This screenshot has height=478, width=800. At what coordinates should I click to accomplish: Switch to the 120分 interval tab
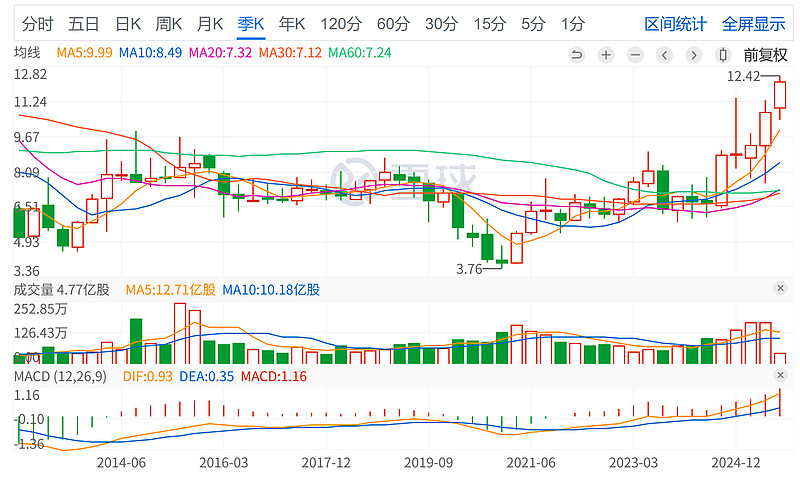[x=341, y=24]
